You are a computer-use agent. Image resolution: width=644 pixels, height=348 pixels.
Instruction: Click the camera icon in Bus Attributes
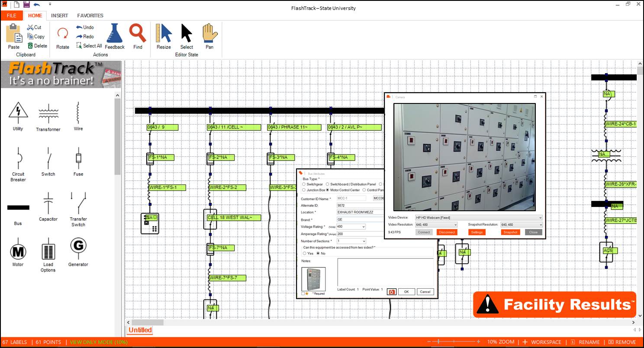[391, 292]
